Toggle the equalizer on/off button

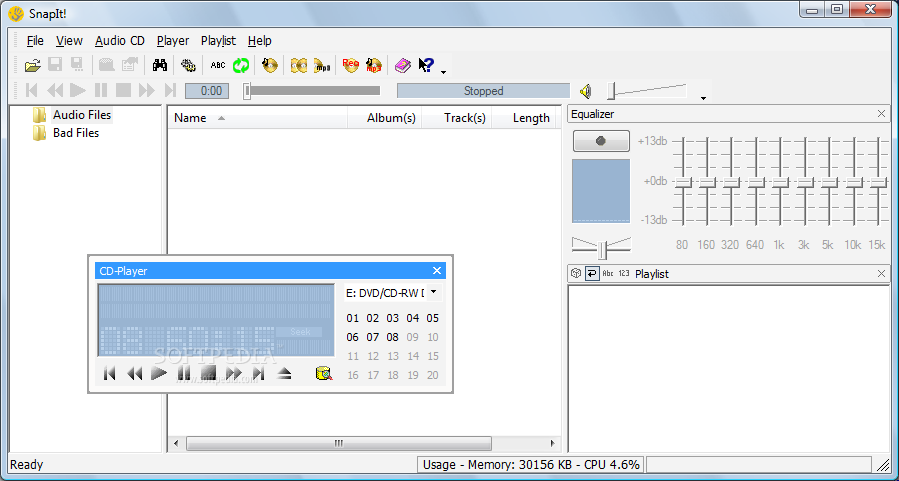[x=601, y=141]
